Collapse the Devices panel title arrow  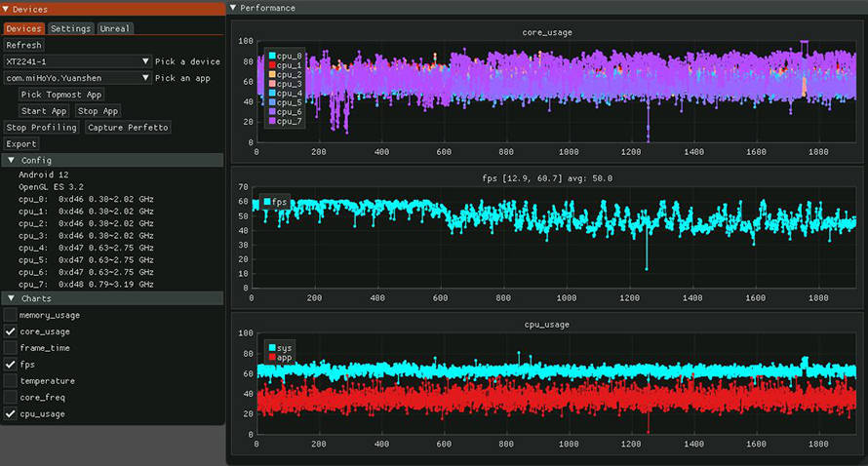tap(7, 9)
